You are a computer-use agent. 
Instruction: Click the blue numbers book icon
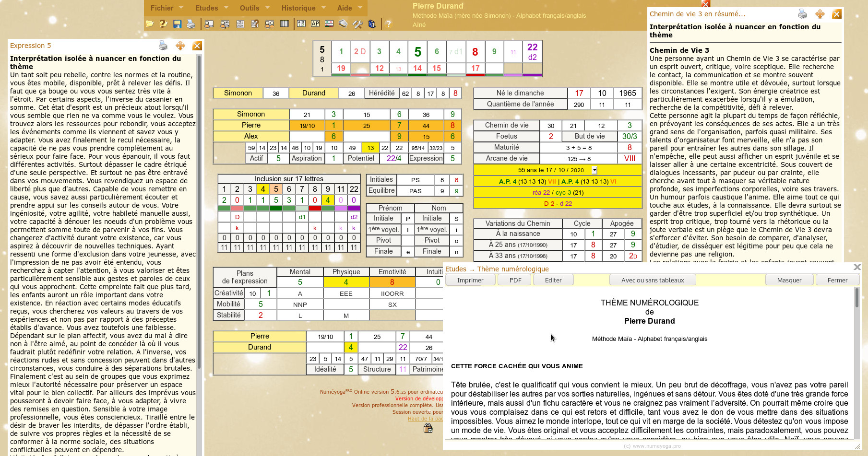(372, 23)
